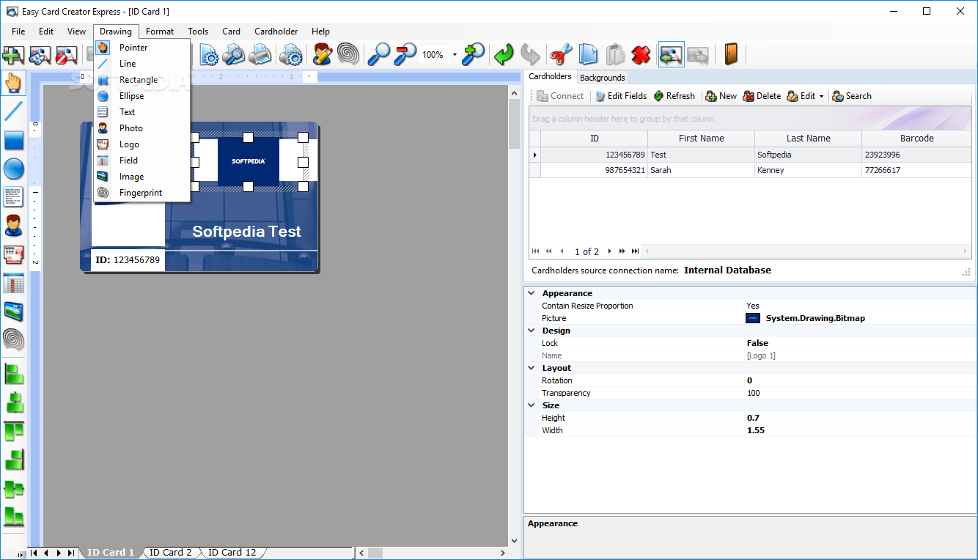The width and height of the screenshot is (978, 560).
Task: Choose Ellipse from the Drawing menu
Action: click(x=141, y=96)
